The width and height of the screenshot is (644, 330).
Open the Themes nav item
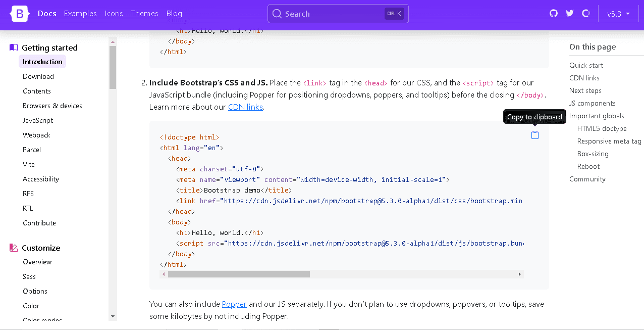point(144,14)
